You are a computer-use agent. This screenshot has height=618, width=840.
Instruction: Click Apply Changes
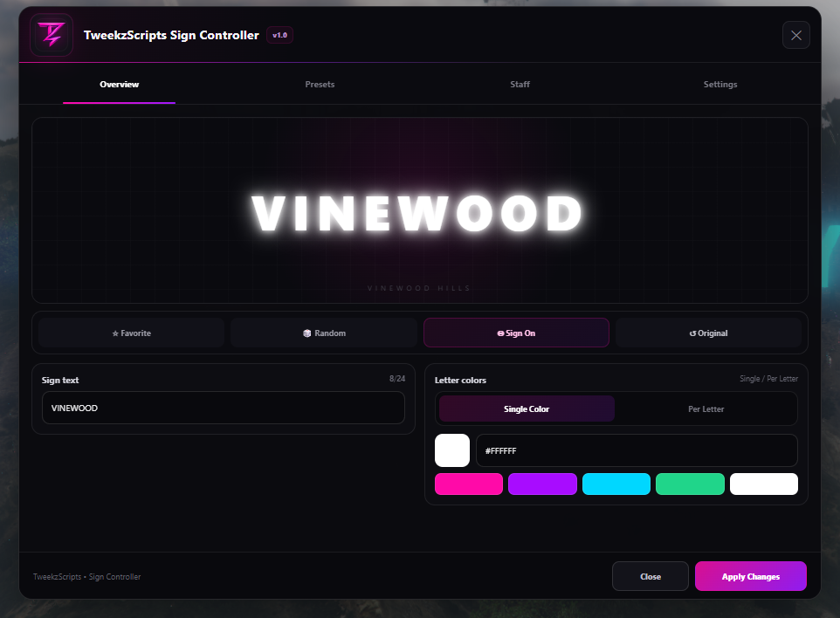[751, 576]
